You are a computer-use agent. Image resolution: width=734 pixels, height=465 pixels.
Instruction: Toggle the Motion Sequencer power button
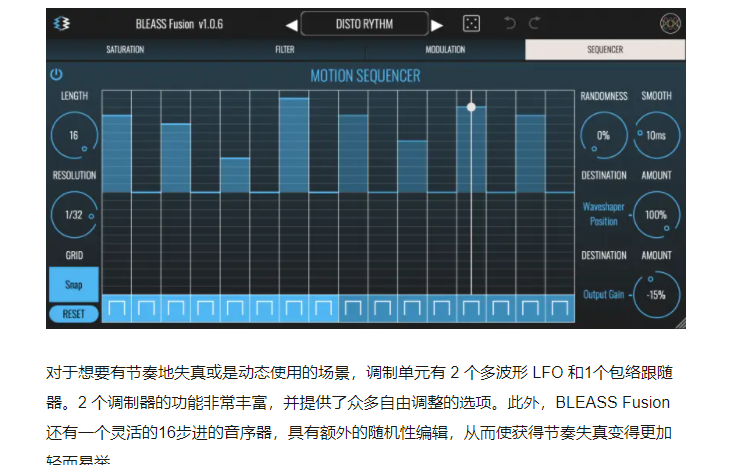click(x=56, y=74)
